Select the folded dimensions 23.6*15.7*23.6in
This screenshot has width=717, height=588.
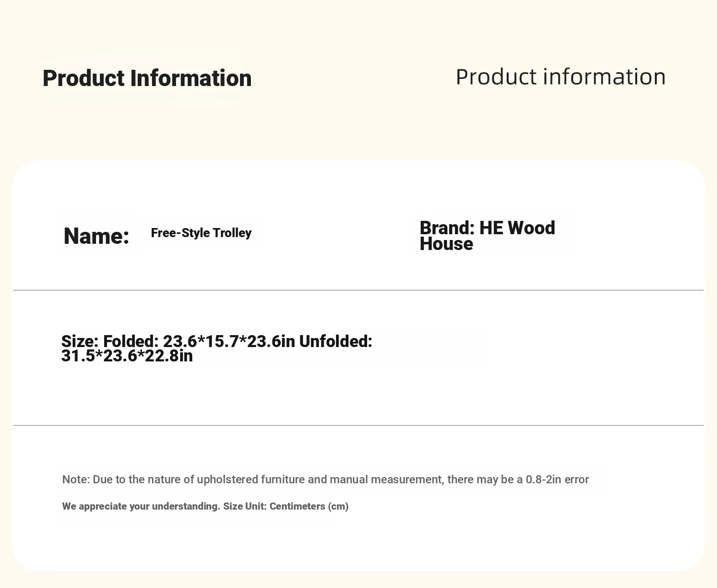229,341
